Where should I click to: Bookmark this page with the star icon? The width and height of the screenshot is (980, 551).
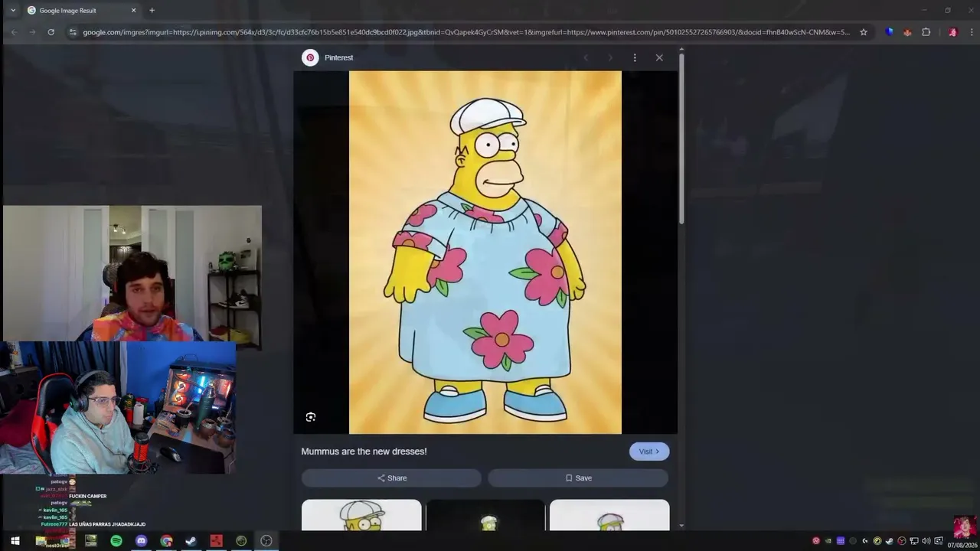[x=864, y=32]
